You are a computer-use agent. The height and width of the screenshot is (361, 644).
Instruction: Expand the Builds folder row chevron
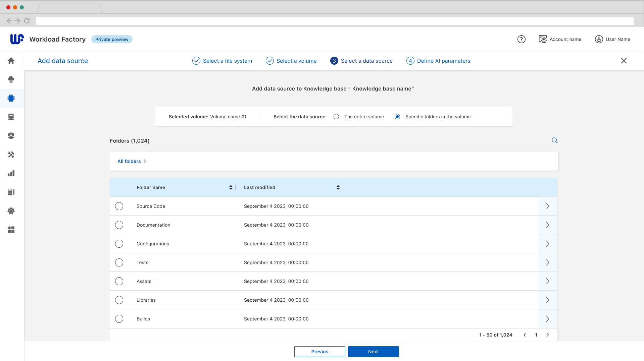547,319
